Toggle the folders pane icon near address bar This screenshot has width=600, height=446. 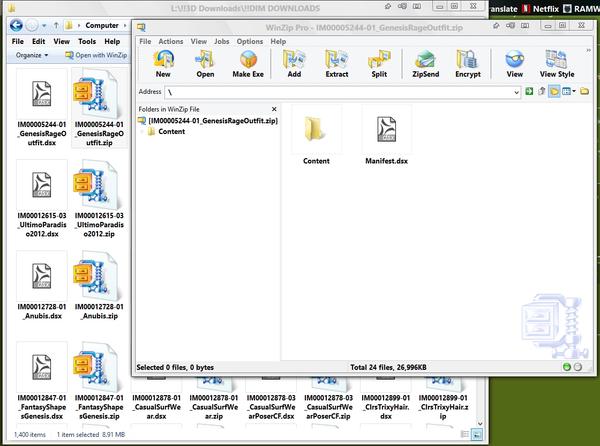pos(554,91)
